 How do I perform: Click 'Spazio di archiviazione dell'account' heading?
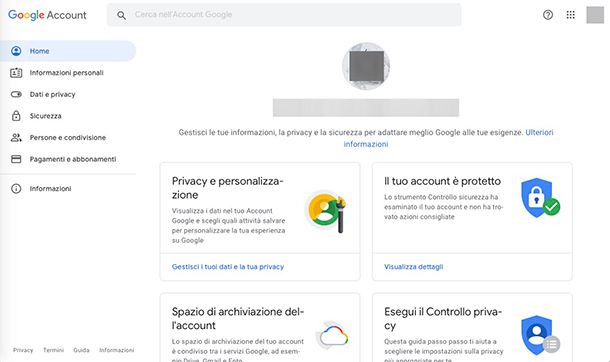pos(238,318)
